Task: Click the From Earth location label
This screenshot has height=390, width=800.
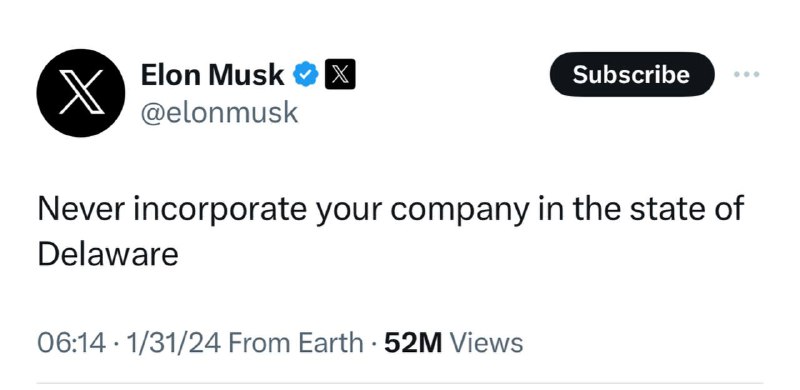Action: (296, 343)
